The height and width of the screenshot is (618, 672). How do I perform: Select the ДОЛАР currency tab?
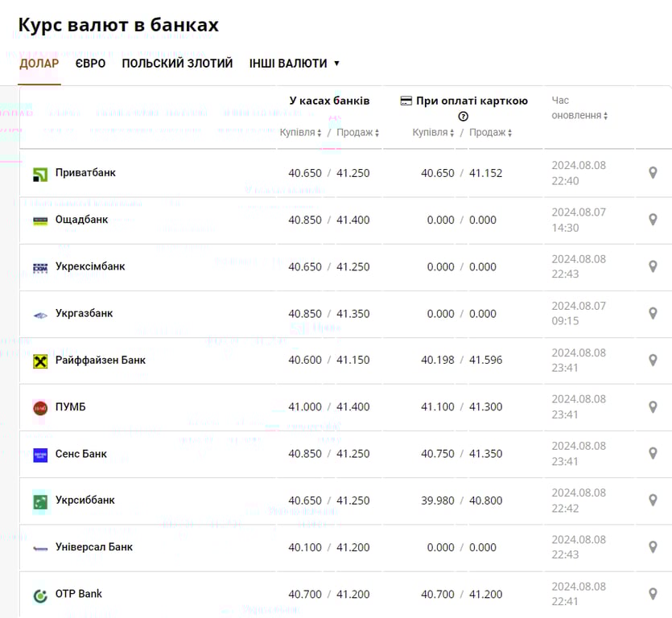point(39,64)
